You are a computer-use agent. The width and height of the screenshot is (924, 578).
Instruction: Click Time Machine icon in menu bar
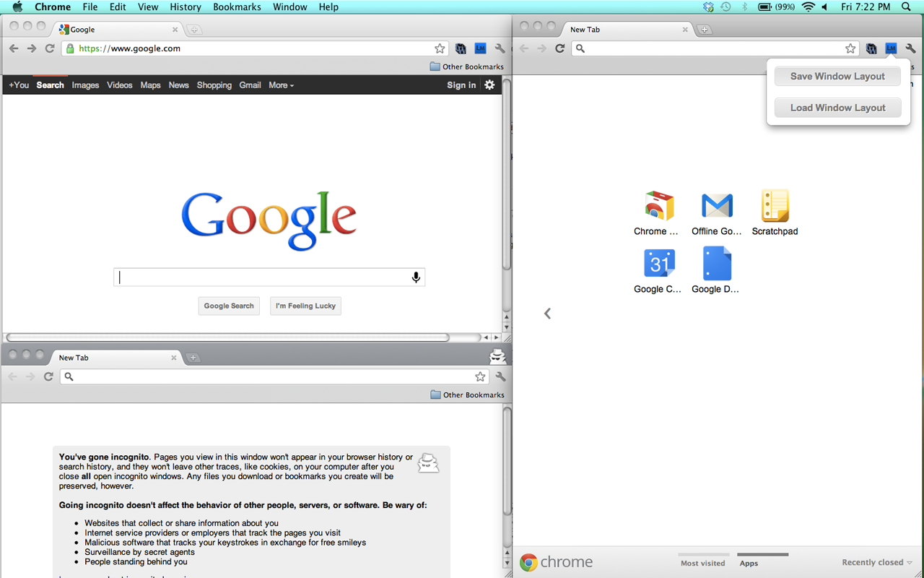[725, 7]
